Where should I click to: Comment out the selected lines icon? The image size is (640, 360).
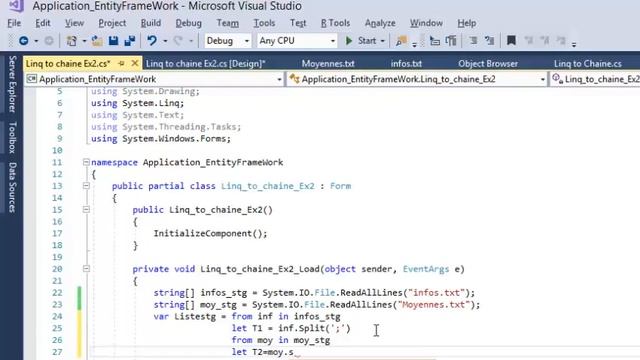tap(473, 40)
